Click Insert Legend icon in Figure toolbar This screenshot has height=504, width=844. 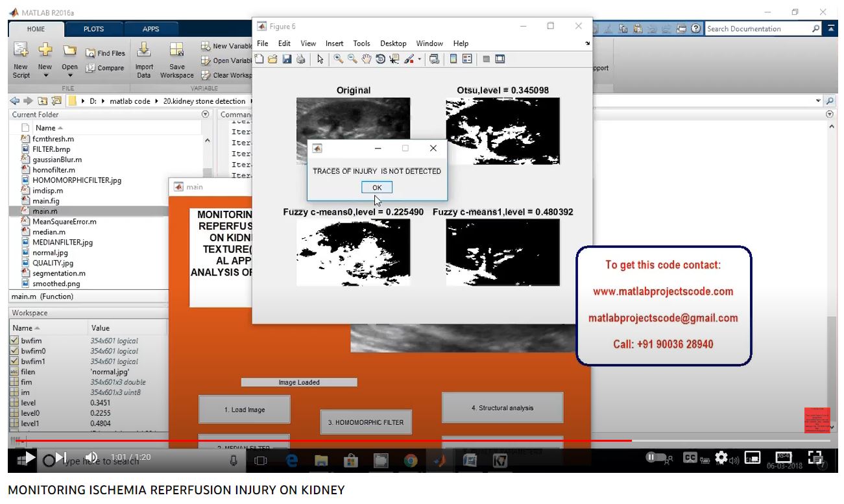point(467,59)
